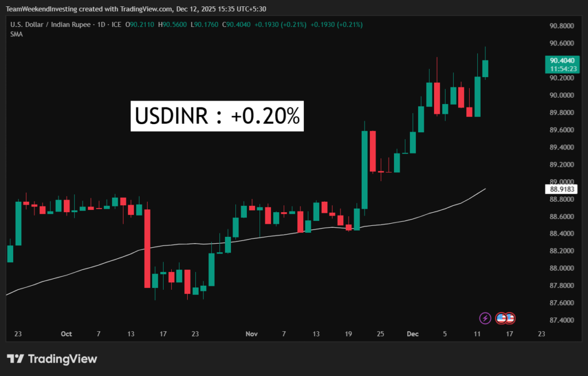
Task: Click the Oct label on the time axis
Action: [66, 333]
